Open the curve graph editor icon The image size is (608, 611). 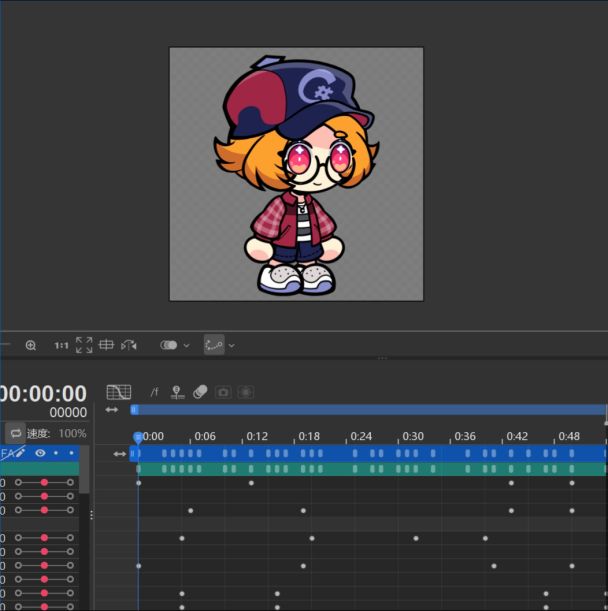click(x=118, y=392)
